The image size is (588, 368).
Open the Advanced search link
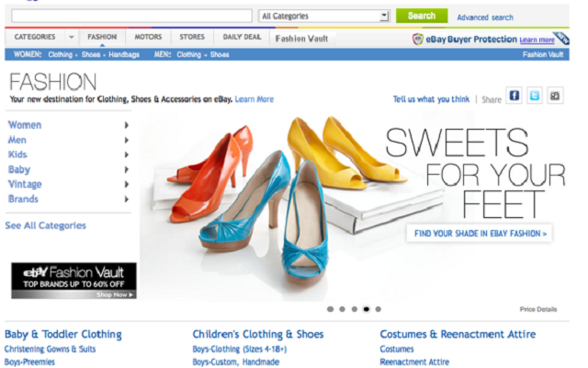click(x=485, y=17)
